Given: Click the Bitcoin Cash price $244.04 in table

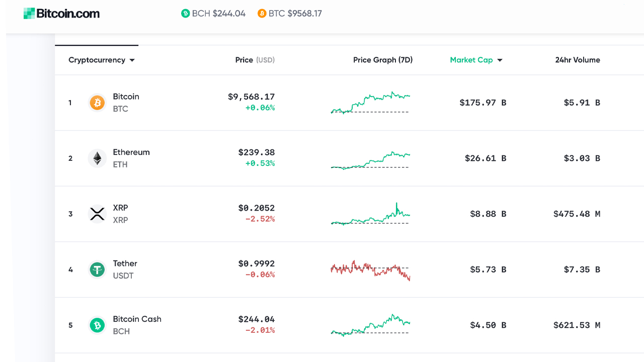Looking at the screenshot, I should (257, 320).
